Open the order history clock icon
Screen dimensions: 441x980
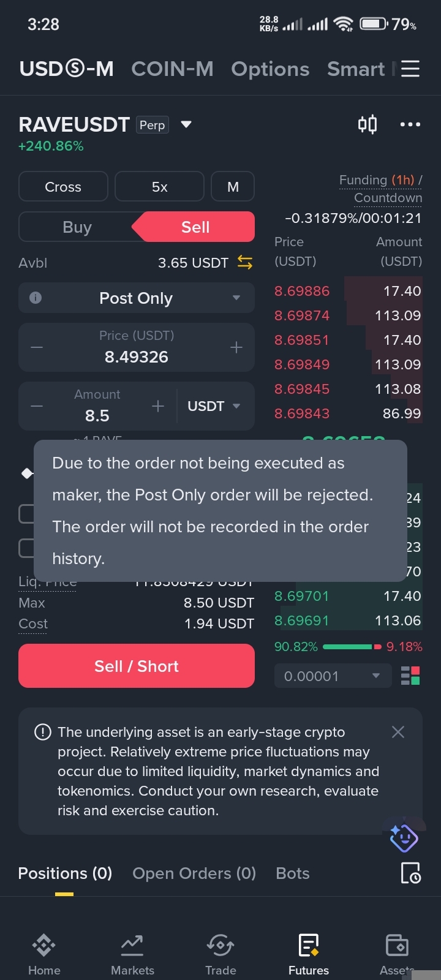click(410, 873)
